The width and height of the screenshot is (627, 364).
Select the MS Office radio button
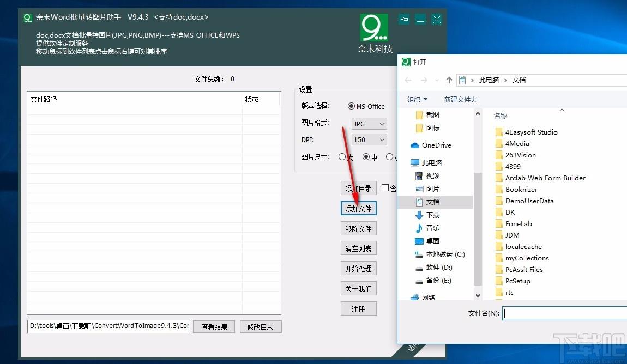(x=351, y=107)
